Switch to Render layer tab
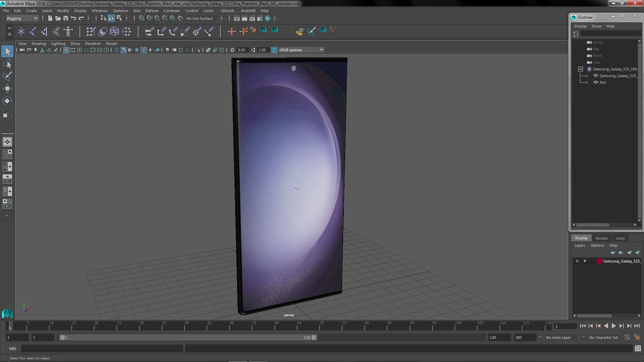This screenshot has width=644, height=362. click(602, 238)
